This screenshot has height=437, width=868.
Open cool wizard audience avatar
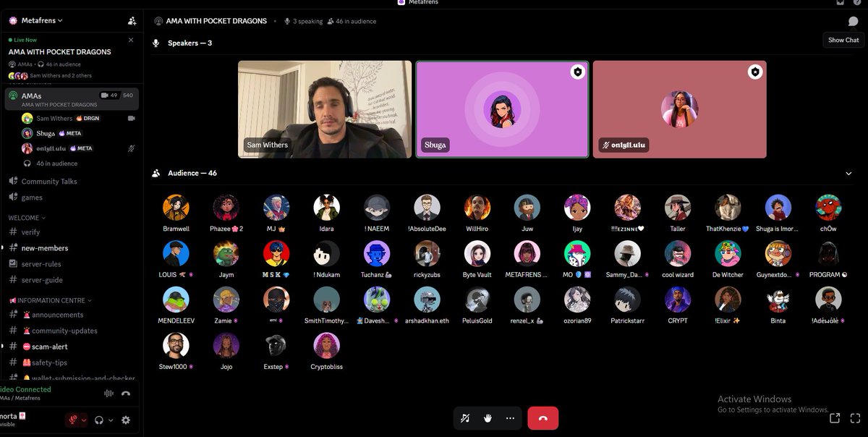point(678,253)
